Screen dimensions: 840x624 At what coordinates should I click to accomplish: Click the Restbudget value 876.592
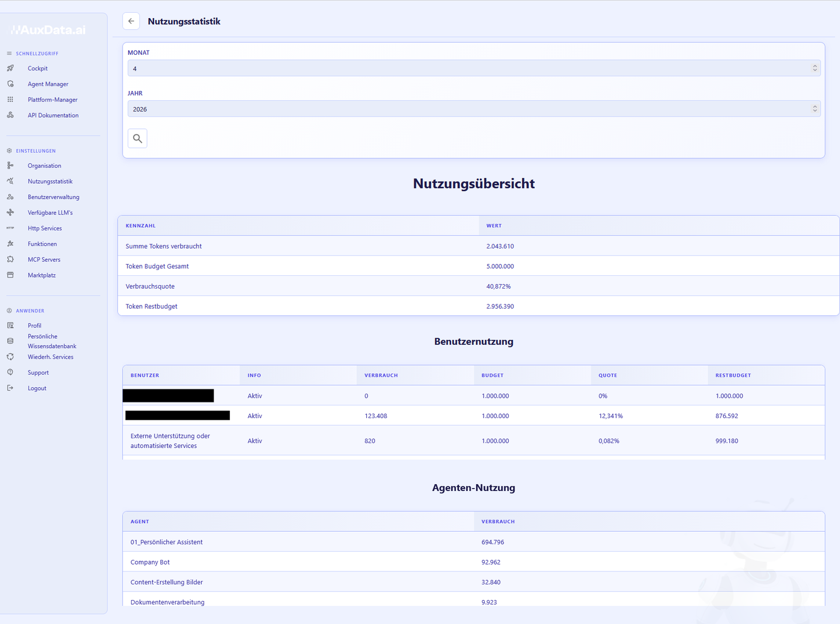coord(727,416)
